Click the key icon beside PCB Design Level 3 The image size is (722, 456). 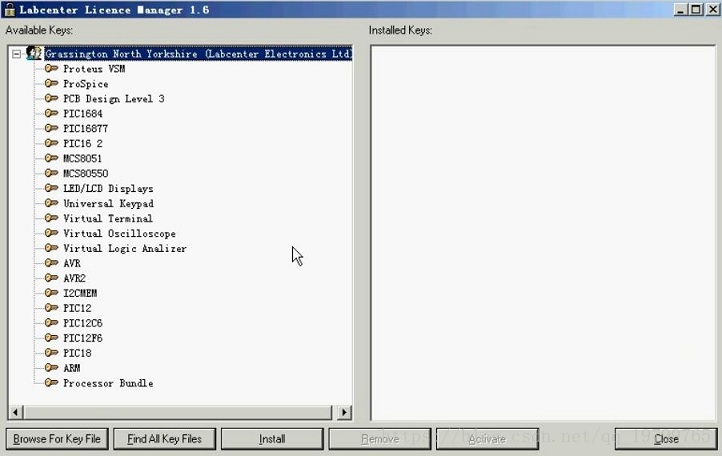coord(52,99)
